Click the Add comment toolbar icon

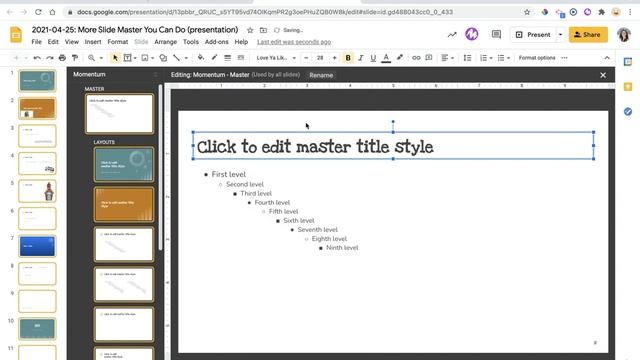pos(429,58)
